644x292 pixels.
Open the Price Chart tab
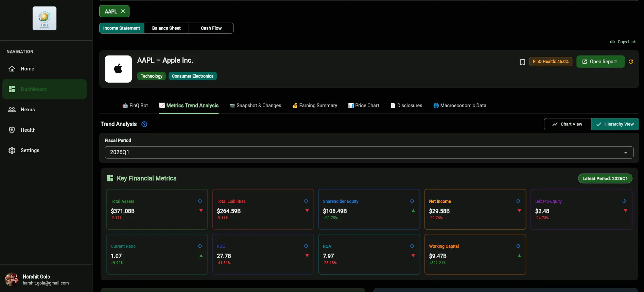364,106
